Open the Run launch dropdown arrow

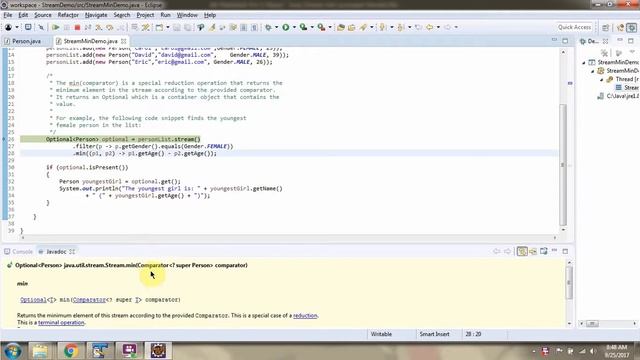tap(294, 27)
